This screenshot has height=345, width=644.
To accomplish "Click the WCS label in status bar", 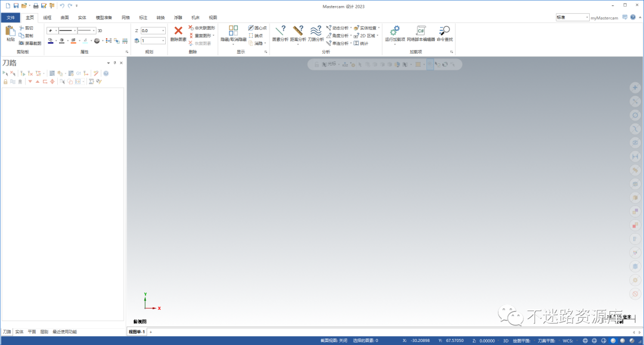I will (568, 340).
